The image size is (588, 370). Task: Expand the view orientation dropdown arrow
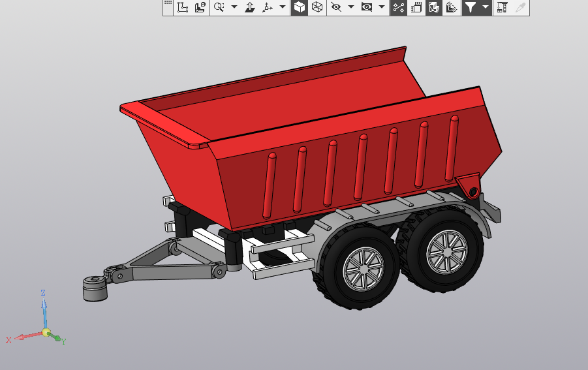point(283,7)
